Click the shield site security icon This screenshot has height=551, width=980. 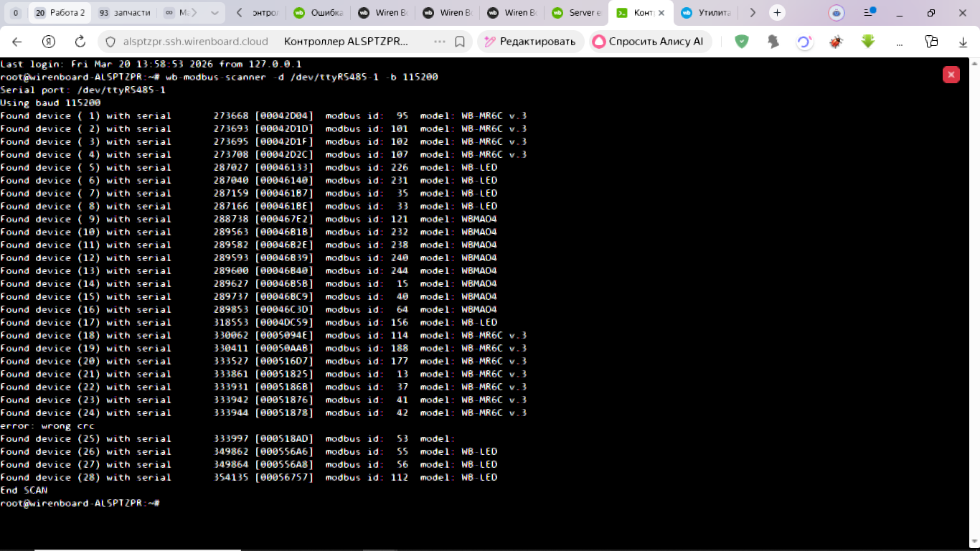click(110, 42)
